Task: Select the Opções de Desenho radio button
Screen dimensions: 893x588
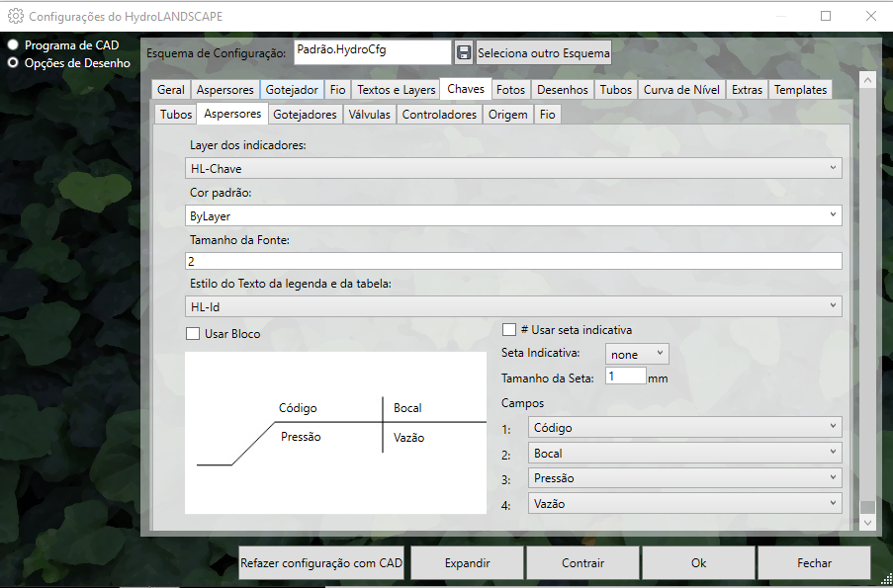Action: [14, 62]
